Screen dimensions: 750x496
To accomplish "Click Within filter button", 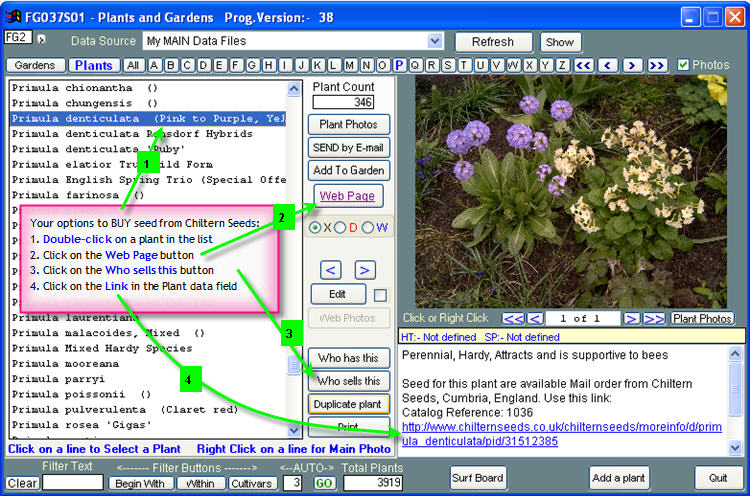I will coord(200,484).
